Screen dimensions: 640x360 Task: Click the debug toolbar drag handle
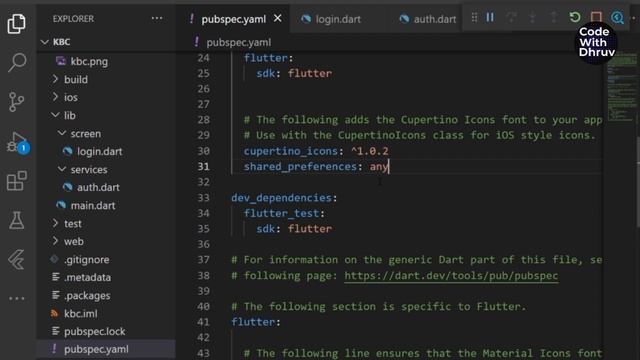click(x=474, y=18)
